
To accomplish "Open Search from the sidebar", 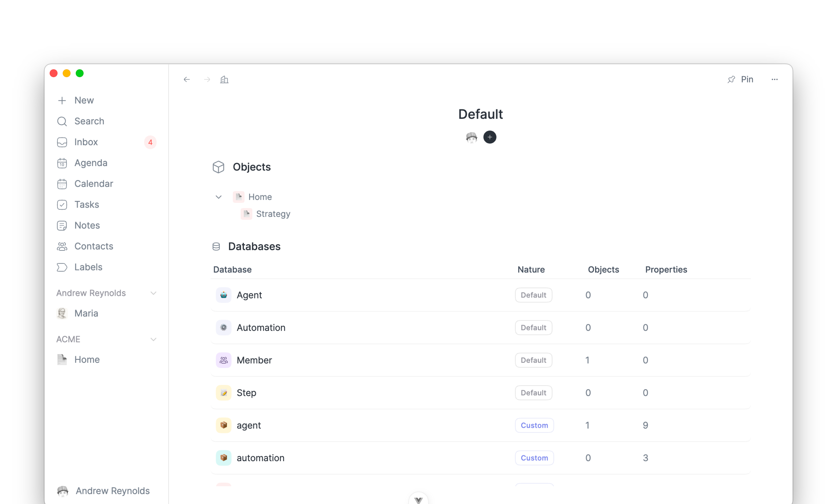I will (89, 121).
